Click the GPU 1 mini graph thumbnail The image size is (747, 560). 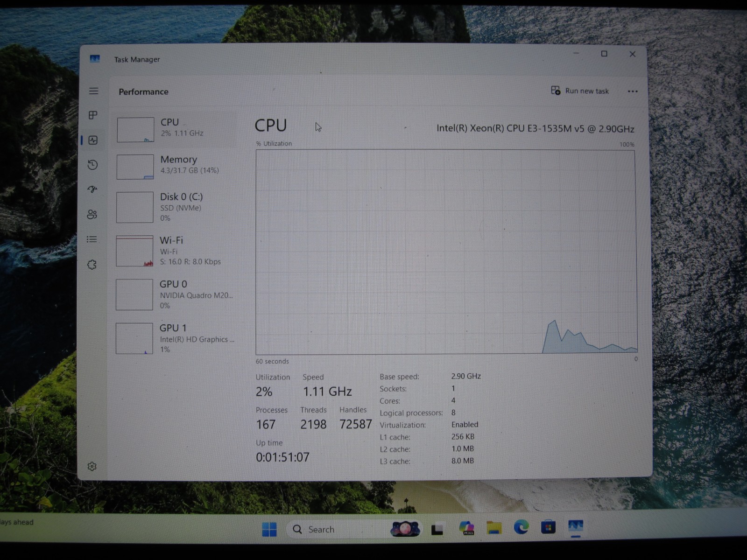134,338
